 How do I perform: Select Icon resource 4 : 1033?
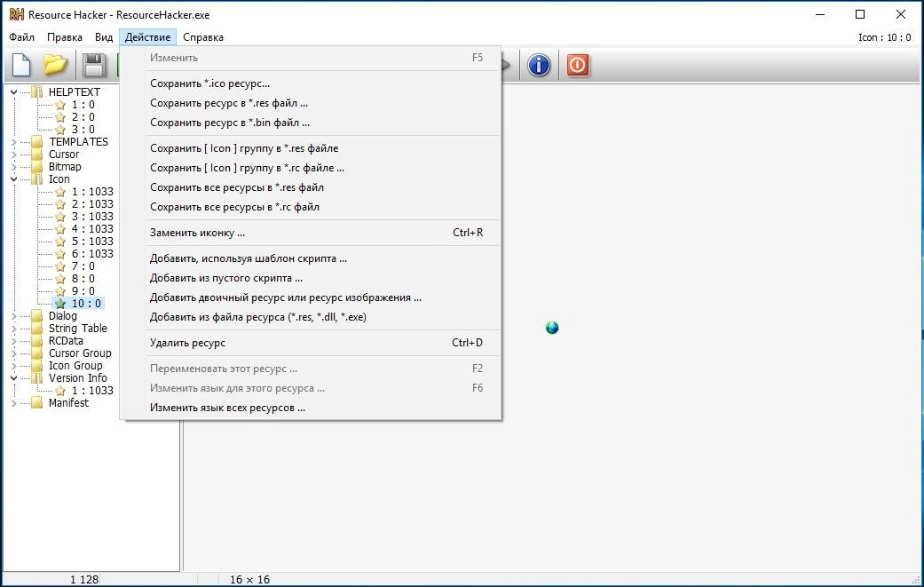click(92, 228)
